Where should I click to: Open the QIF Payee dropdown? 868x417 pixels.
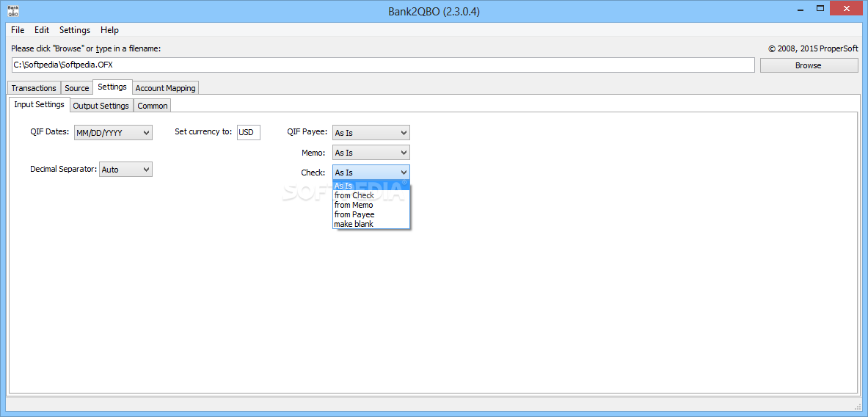pos(371,132)
